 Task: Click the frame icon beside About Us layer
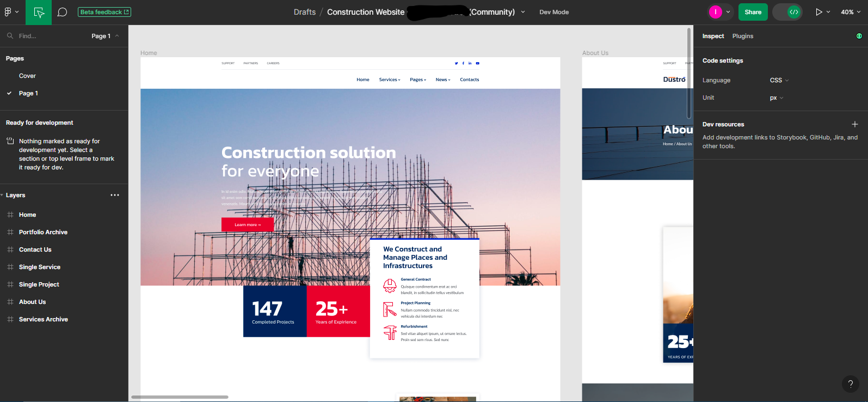click(10, 302)
